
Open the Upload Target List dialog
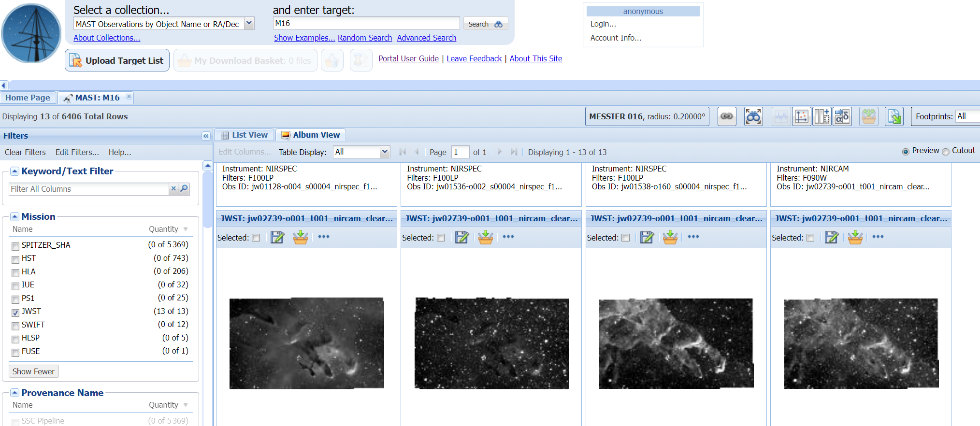(117, 60)
